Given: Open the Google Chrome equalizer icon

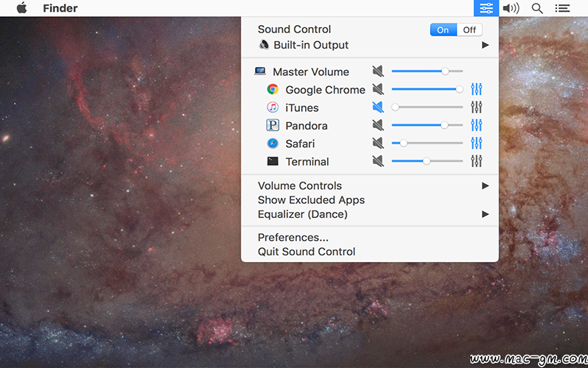Looking at the screenshot, I should pyautogui.click(x=476, y=89).
